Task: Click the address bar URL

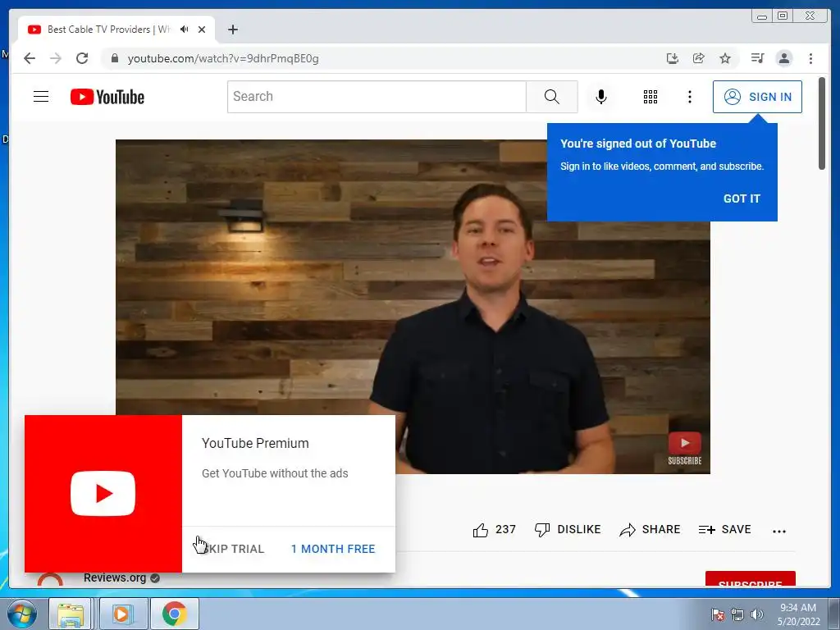Action: point(223,58)
